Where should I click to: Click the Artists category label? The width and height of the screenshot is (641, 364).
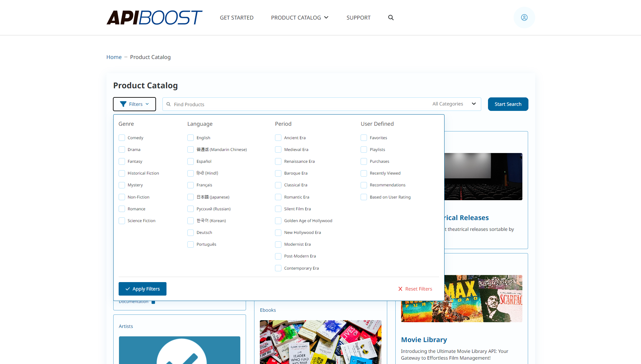click(x=126, y=326)
